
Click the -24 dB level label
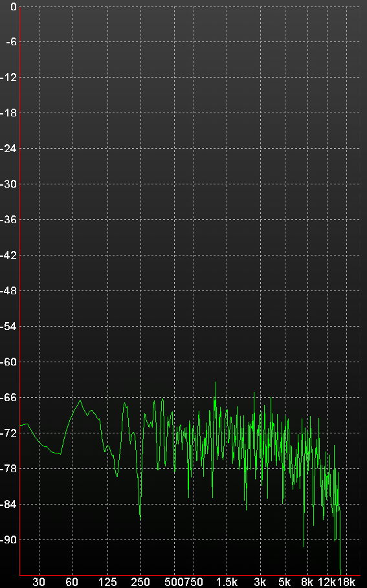8,149
